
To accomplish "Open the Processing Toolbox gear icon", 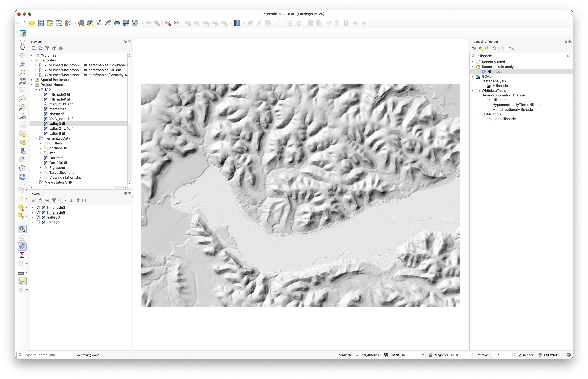I will (22, 246).
